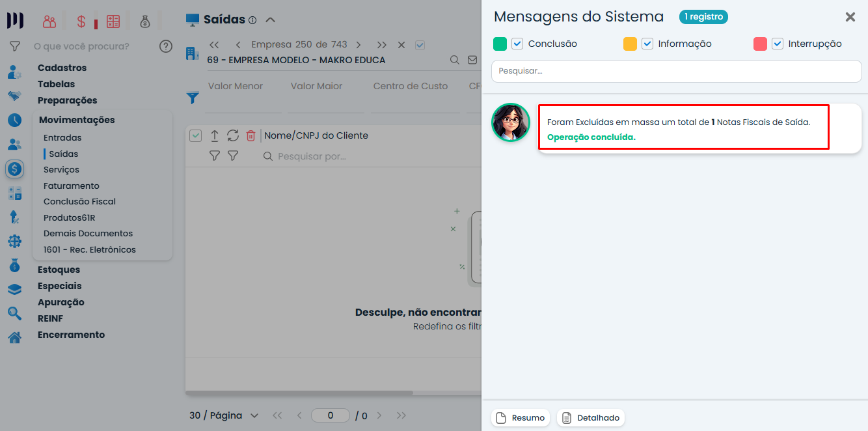Select the user with gear sidebar icon

click(x=14, y=72)
